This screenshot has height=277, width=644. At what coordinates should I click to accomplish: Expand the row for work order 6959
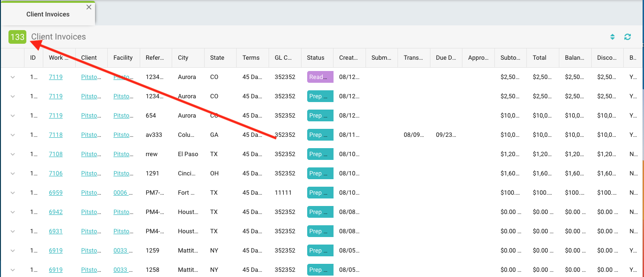[13, 193]
